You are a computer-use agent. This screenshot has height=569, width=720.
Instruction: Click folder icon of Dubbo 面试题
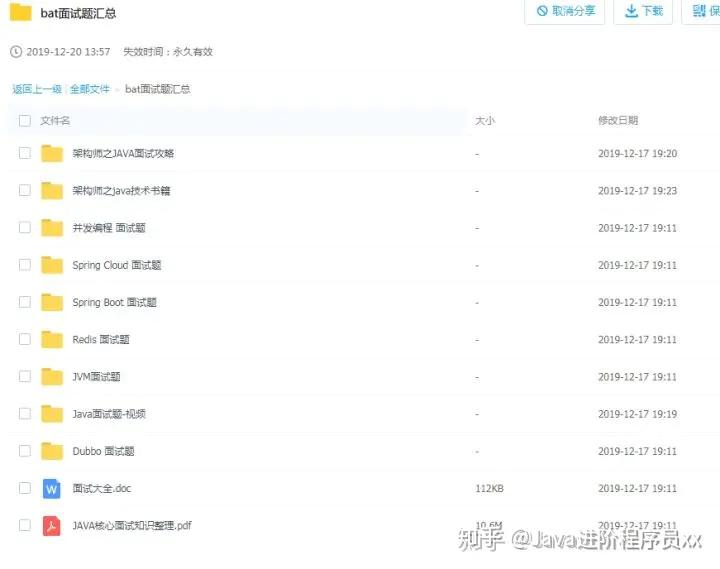[52, 451]
